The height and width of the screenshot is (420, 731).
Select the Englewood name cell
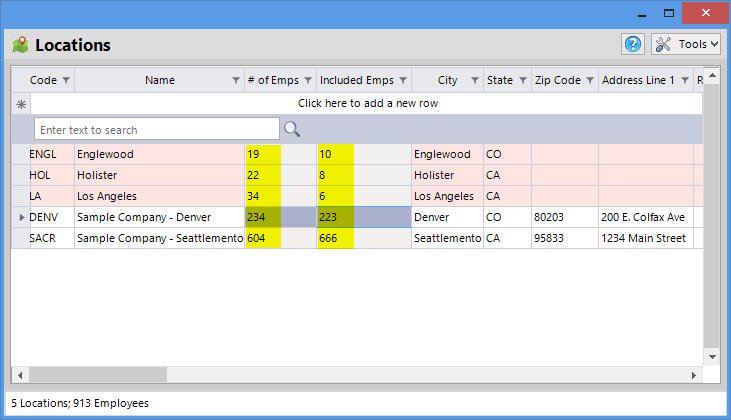pyautogui.click(x=159, y=154)
